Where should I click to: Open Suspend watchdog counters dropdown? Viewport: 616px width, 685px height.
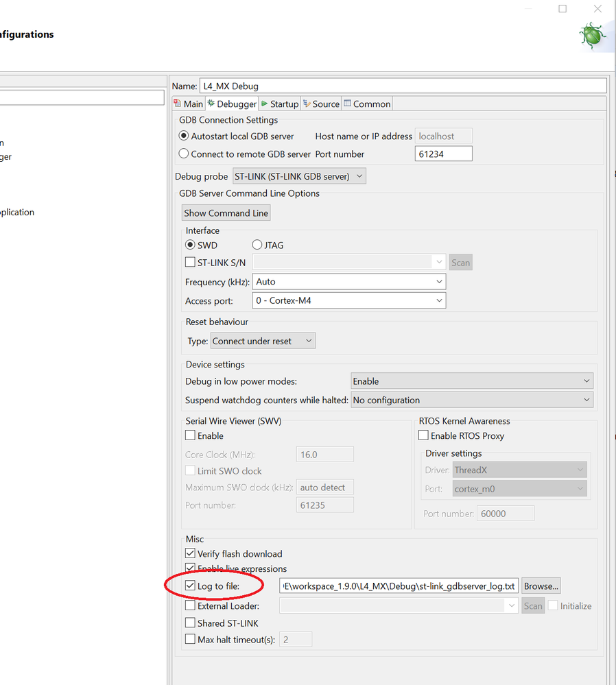pyautogui.click(x=472, y=400)
